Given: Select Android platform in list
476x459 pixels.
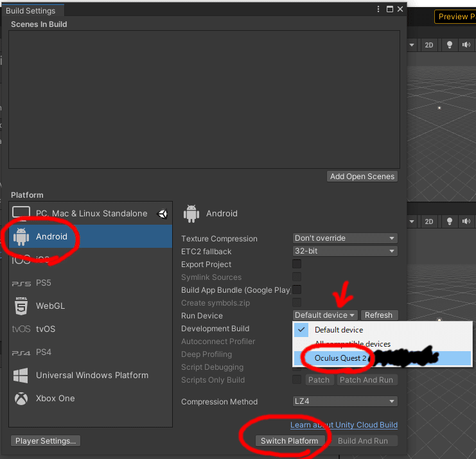Looking at the screenshot, I should point(91,236).
